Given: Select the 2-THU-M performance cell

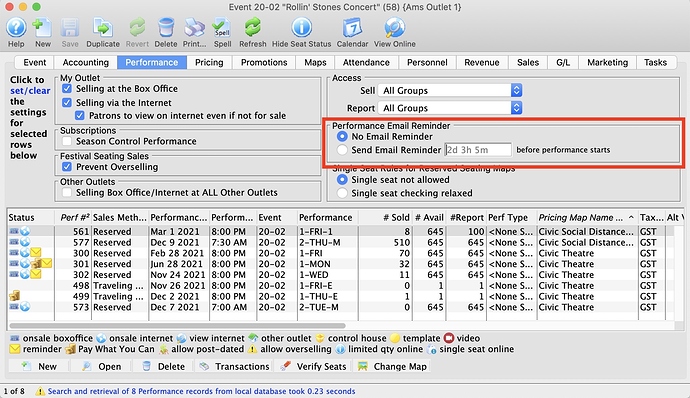Looking at the screenshot, I should (328, 242).
